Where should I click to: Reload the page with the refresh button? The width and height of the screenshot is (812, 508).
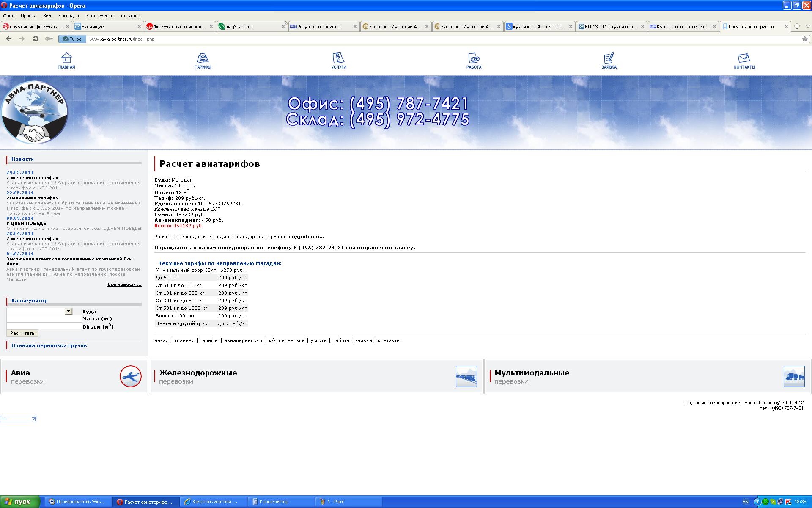(36, 39)
